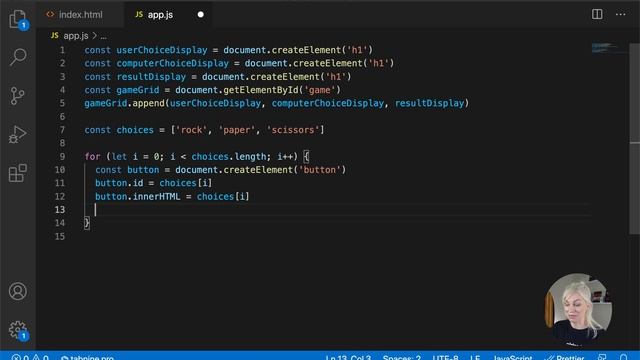Click the editor vertical scrollbar
640x360 pixels.
634,139
